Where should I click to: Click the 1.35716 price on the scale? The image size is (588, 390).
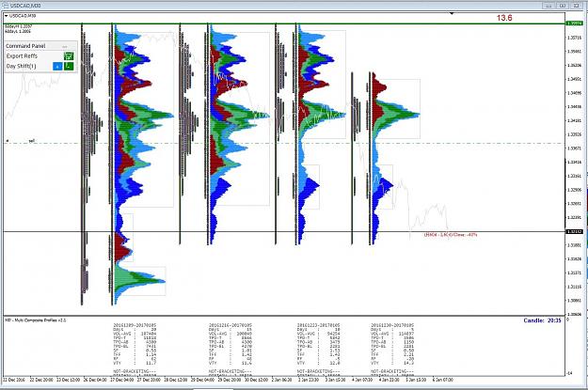coord(574,38)
